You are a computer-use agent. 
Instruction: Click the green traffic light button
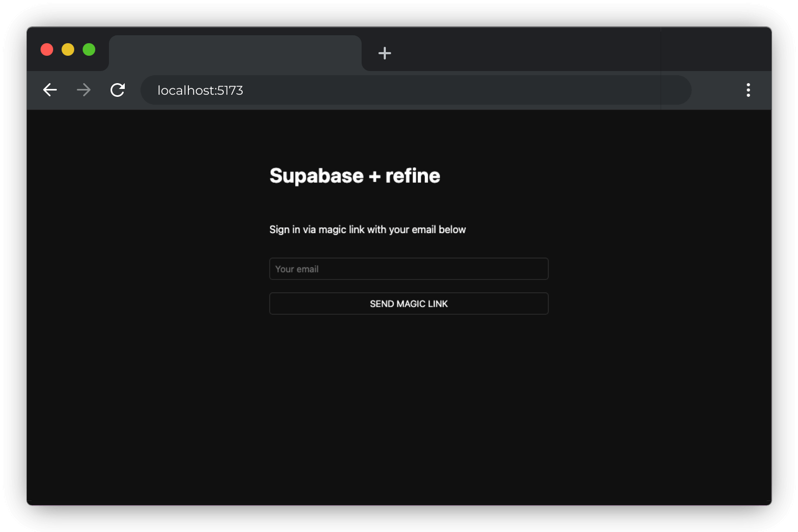(x=88, y=49)
